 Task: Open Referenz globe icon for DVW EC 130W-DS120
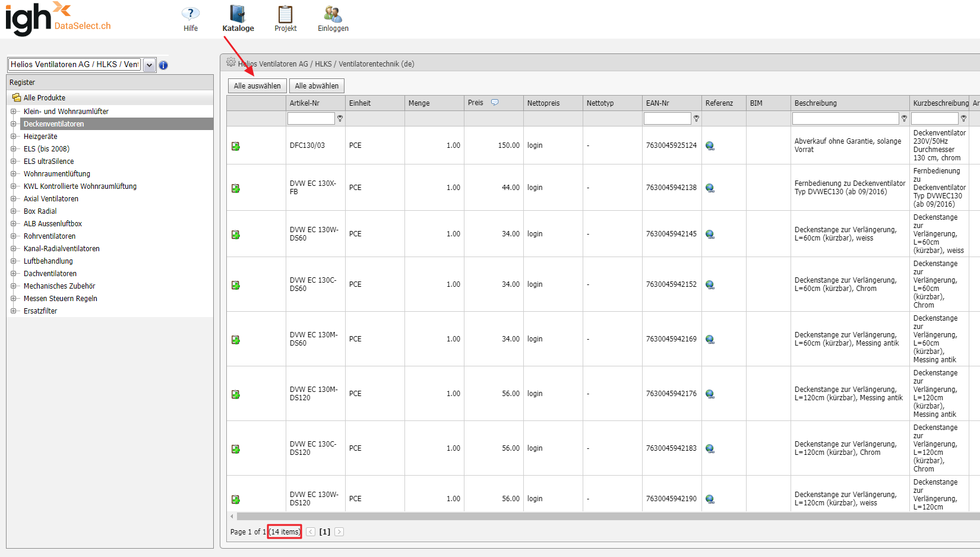point(710,499)
